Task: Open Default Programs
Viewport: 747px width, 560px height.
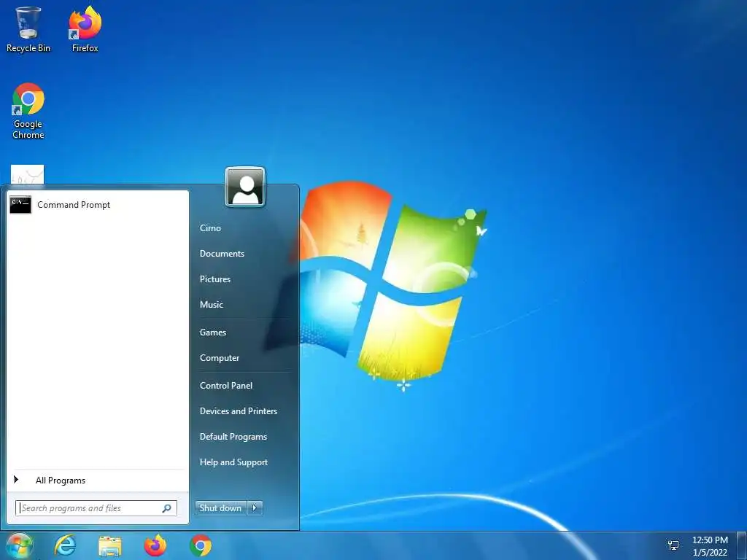Action: 233,437
